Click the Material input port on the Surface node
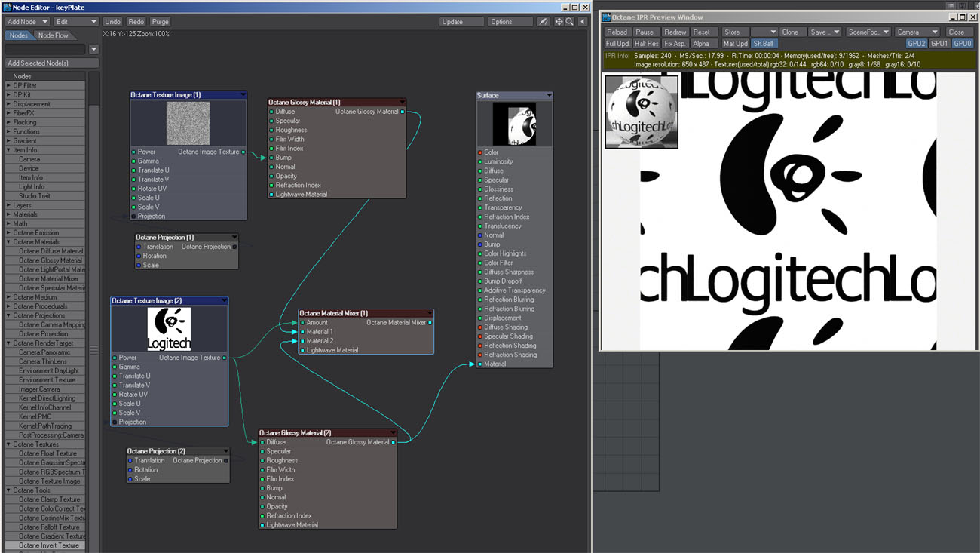Viewport: 980px width, 553px height. (480, 364)
